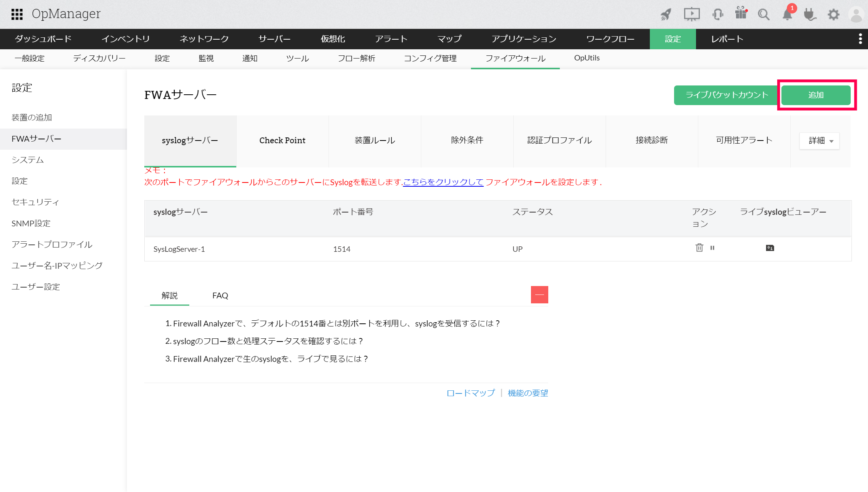Click the 追加 button
This screenshot has height=492, width=868.
816,95
